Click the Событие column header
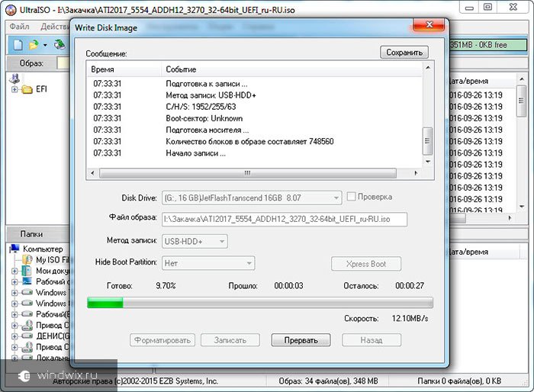The height and width of the screenshot is (392, 534). [291, 69]
